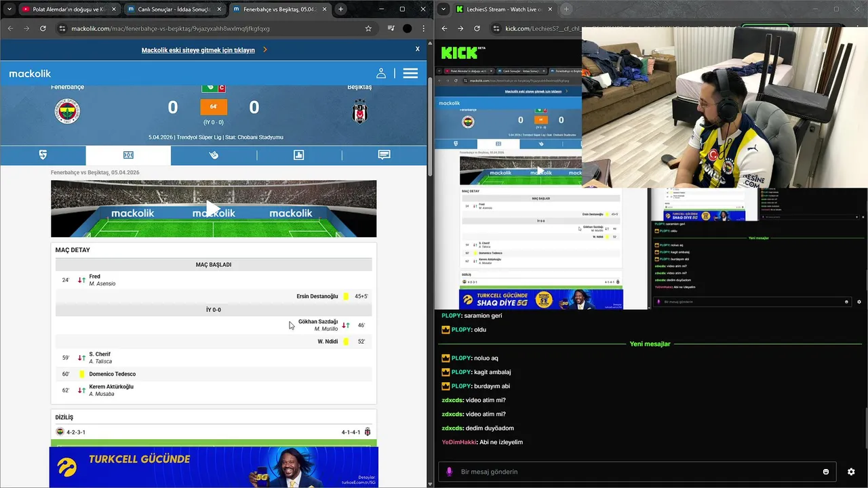Click the Fenerbahçe club crest

67,111
